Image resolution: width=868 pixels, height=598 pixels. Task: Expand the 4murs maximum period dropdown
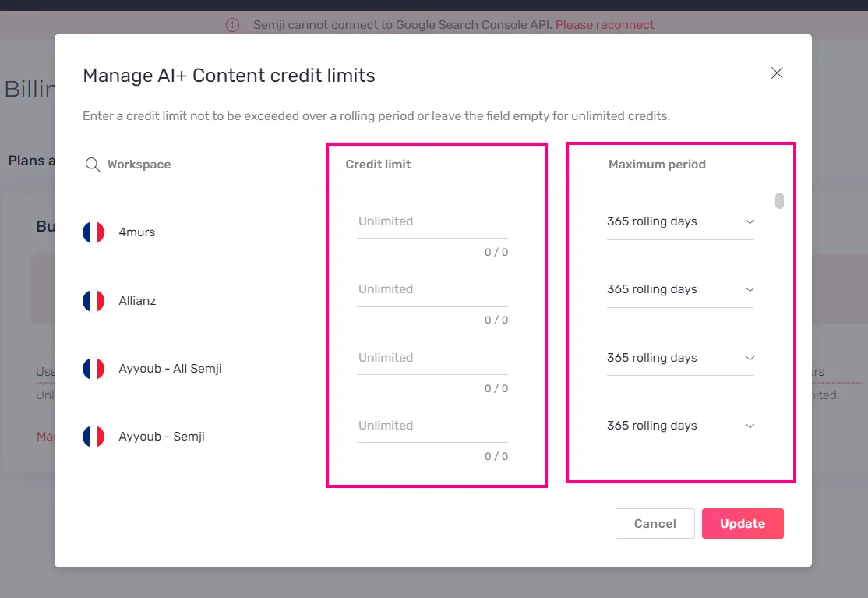click(680, 221)
